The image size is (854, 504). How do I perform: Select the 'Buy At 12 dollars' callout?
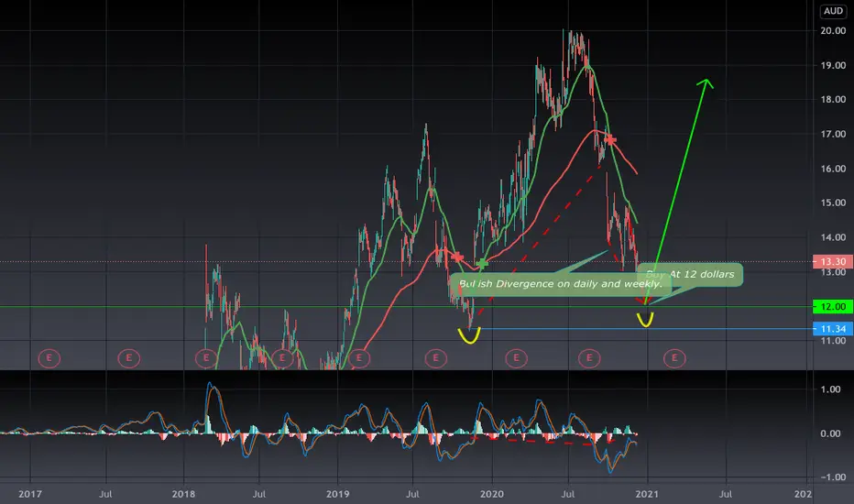point(690,275)
